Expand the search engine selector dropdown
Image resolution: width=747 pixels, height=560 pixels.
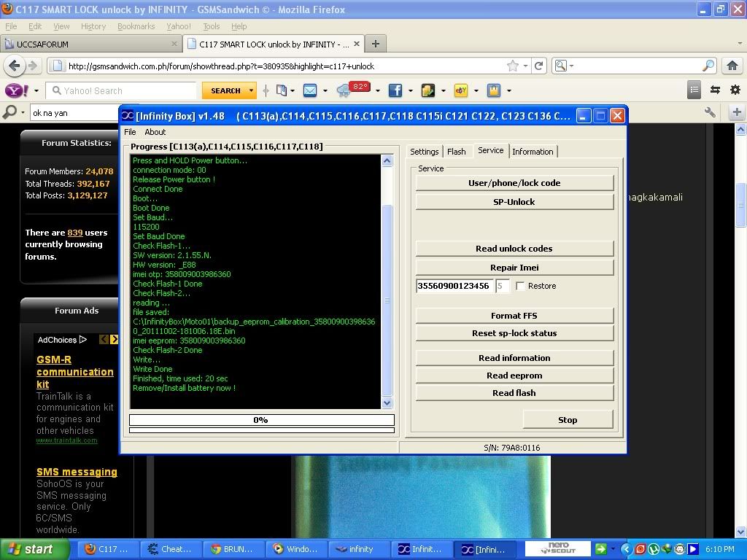pos(562,66)
